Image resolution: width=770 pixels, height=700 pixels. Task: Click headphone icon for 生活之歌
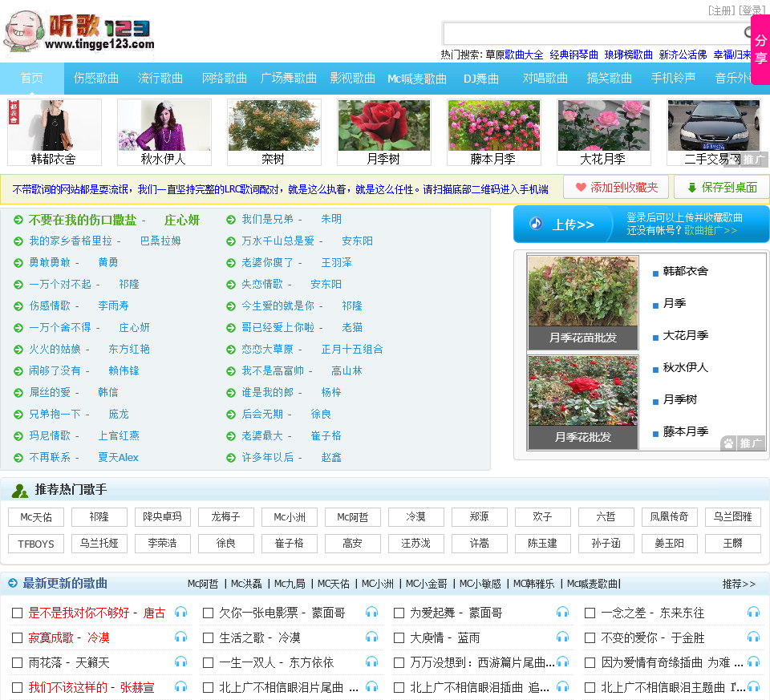click(x=371, y=637)
